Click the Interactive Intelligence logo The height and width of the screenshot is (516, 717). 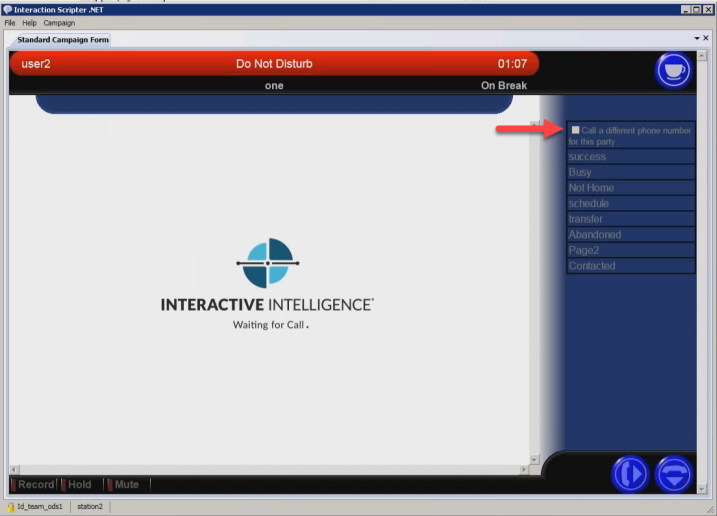pyautogui.click(x=267, y=263)
